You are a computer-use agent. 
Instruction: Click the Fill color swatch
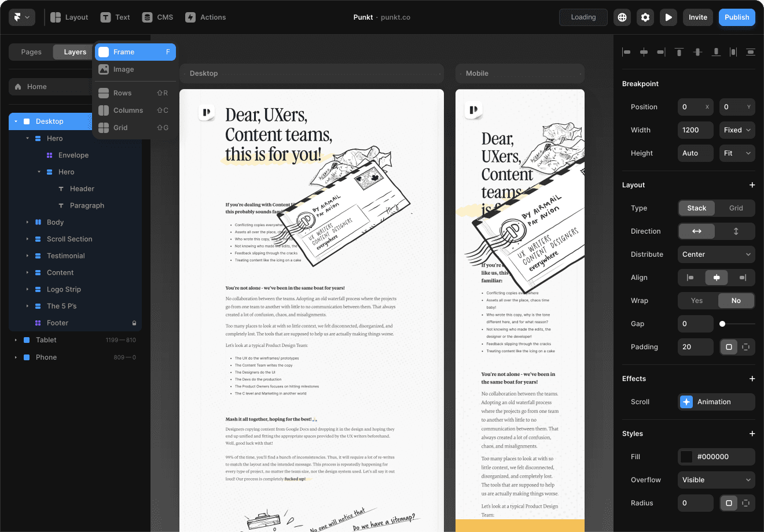pos(686,457)
